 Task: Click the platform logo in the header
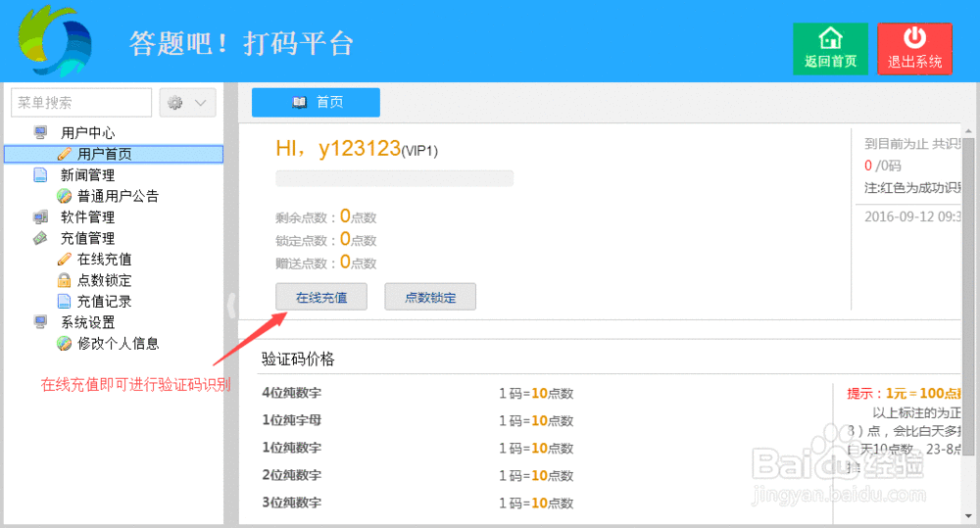pyautogui.click(x=54, y=41)
